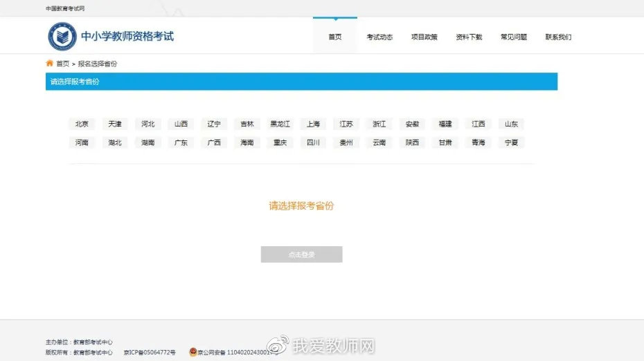Select province 宁夏
644x361 pixels.
[x=511, y=142]
